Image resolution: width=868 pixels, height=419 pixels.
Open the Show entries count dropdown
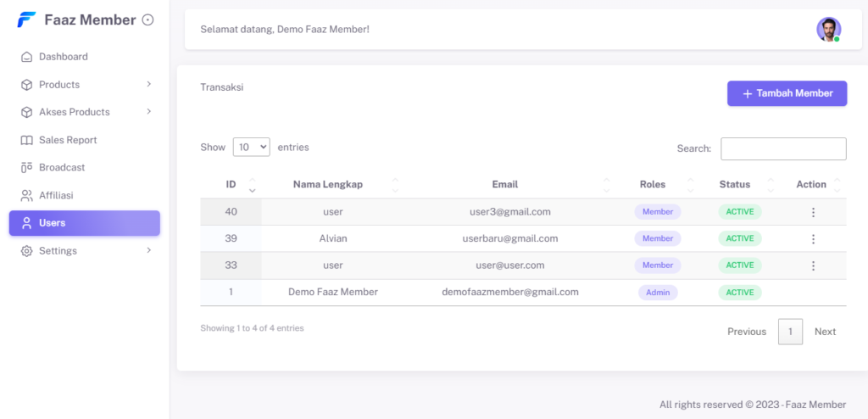pos(251,148)
